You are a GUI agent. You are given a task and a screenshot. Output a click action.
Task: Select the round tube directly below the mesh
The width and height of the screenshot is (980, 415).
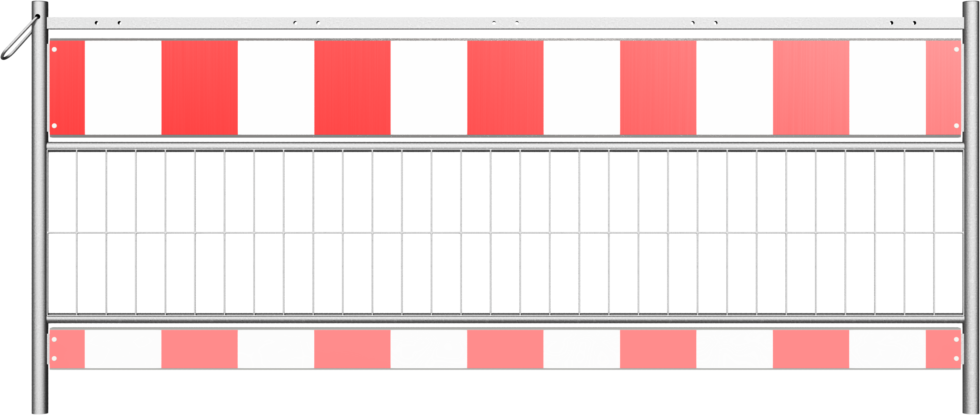click(x=505, y=319)
